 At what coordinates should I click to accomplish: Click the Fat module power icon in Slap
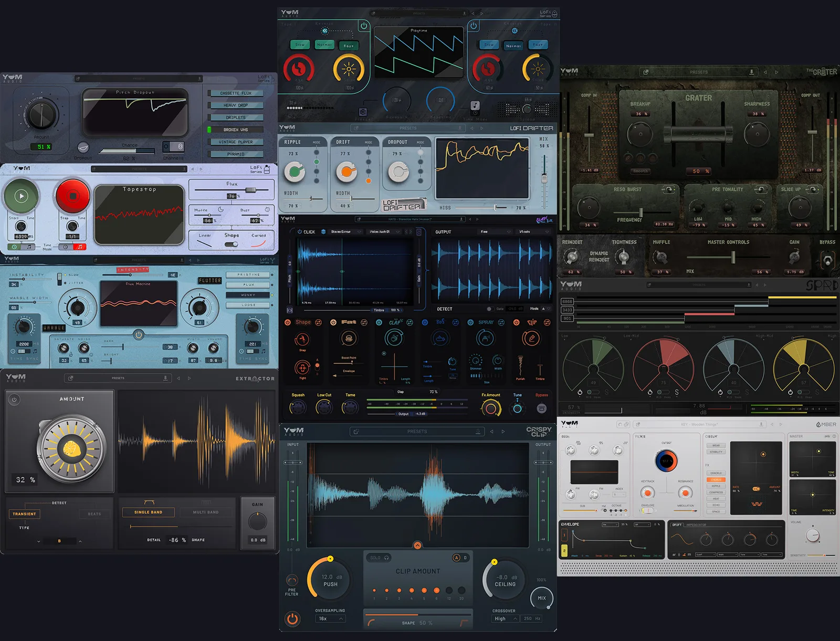[333, 322]
